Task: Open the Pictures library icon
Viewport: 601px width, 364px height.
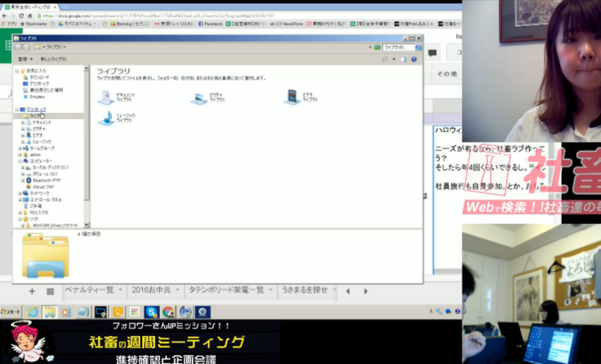Action: (x=199, y=96)
